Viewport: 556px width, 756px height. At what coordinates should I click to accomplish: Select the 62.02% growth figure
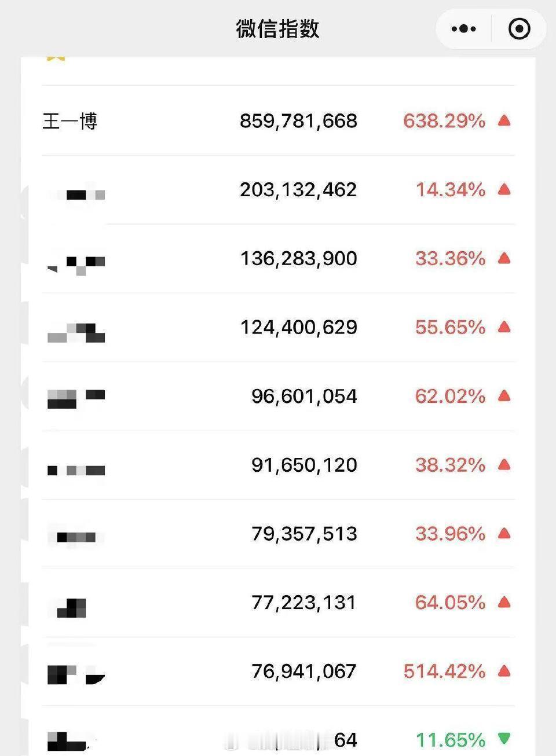[x=450, y=396]
